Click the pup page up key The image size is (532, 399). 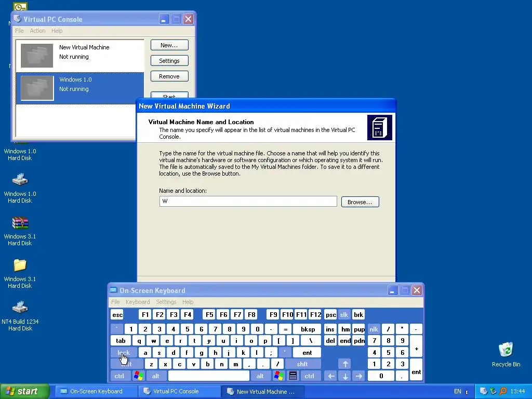point(359,329)
